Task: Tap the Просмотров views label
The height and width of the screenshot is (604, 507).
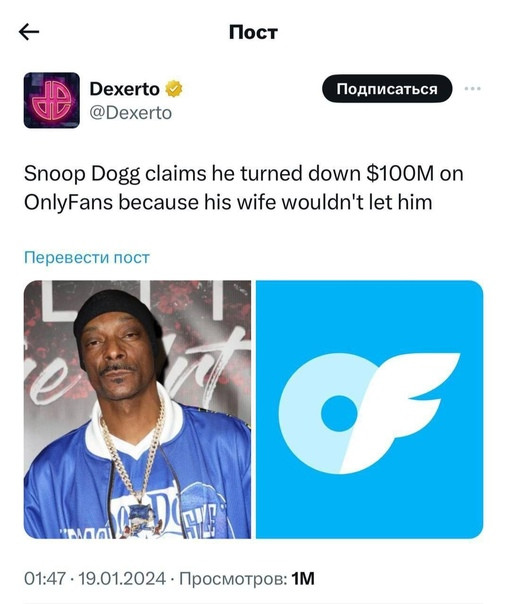Action: pyautogui.click(x=233, y=579)
